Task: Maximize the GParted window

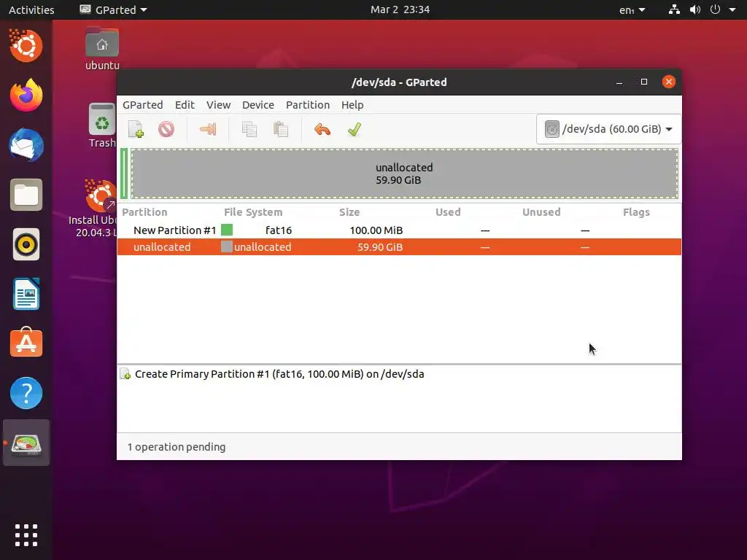Action: point(644,82)
